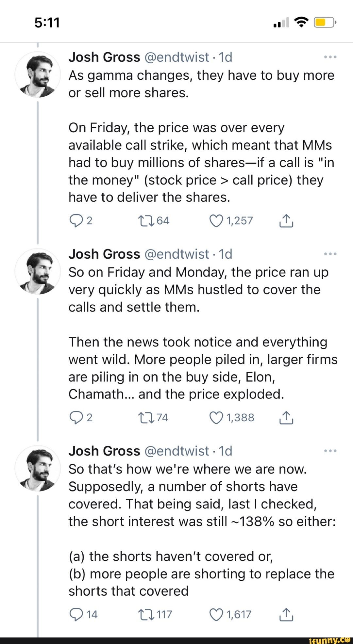
Task: Retweet the gamma changes tweet
Action: point(144,221)
